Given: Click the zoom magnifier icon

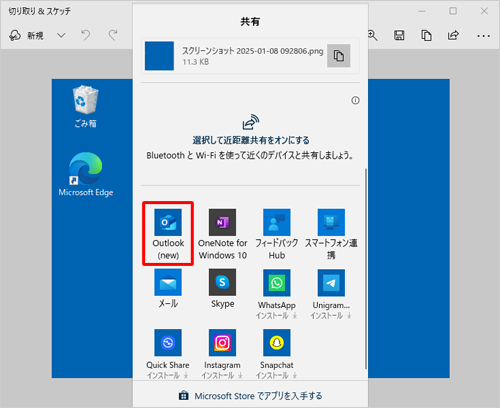Looking at the screenshot, I should pyautogui.click(x=372, y=35).
